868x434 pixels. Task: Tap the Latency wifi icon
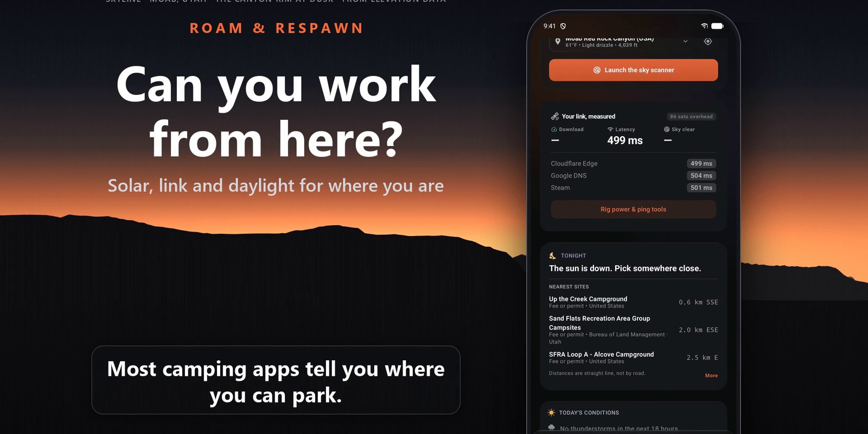[x=610, y=130]
